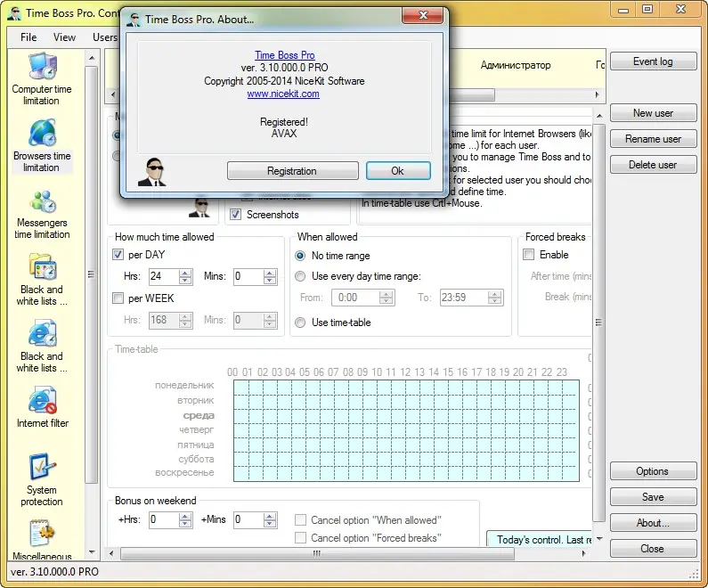The height and width of the screenshot is (588, 708).
Task: Select Use time-table option
Action: click(x=300, y=323)
